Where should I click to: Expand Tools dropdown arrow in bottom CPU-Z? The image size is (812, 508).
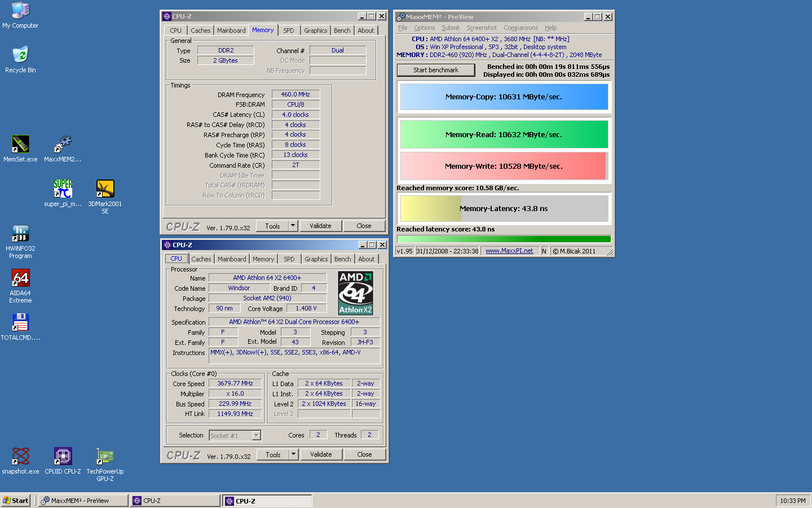point(293,454)
